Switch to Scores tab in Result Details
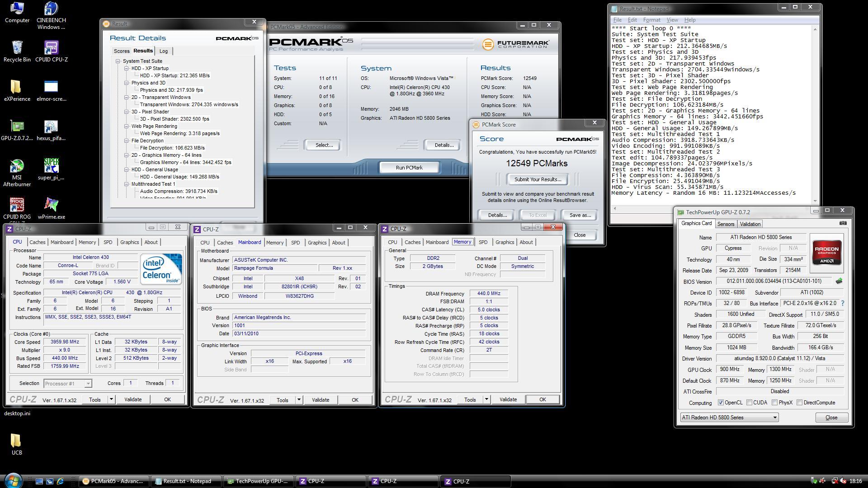 click(122, 51)
